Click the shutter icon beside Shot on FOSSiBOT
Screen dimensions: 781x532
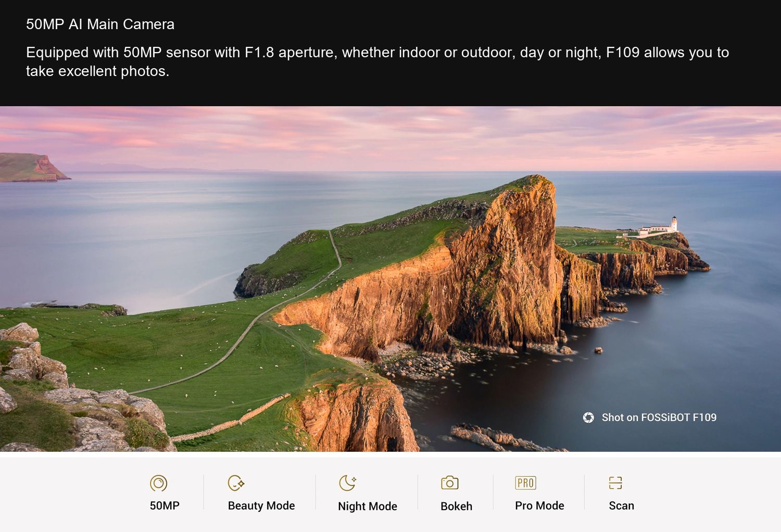pos(589,417)
